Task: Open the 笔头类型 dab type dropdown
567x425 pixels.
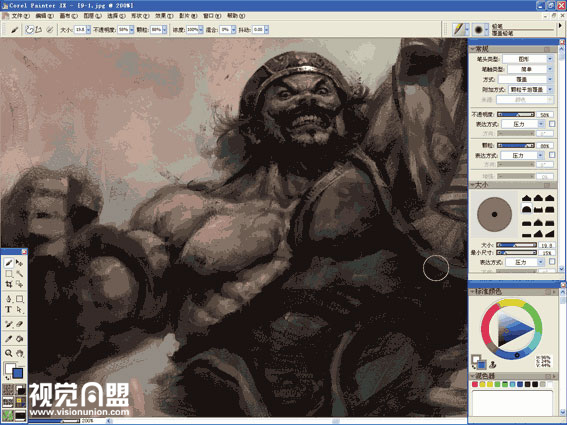Action: click(x=528, y=59)
